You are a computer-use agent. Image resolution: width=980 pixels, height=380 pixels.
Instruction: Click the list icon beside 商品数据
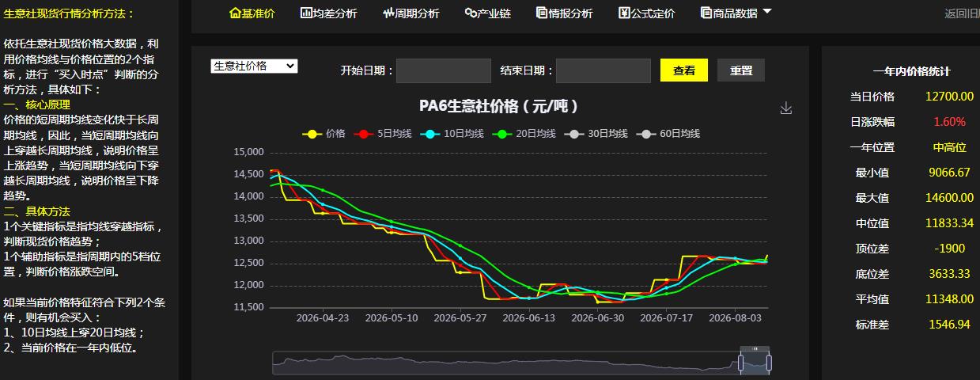click(706, 13)
